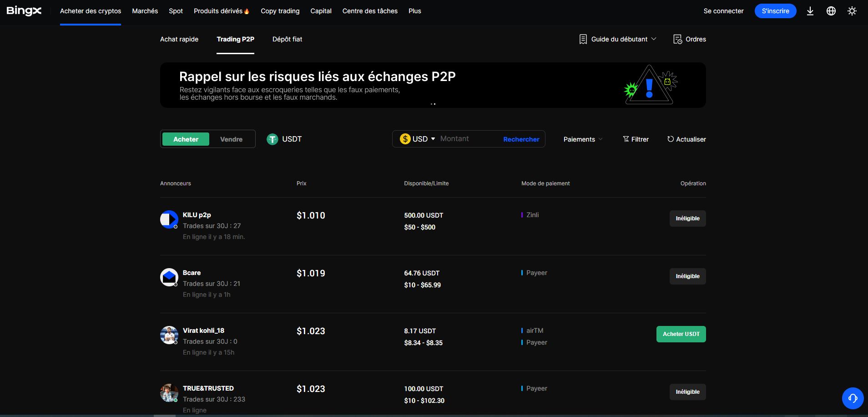Click Inéligible button for TRUE&TRUSTED
Screen dimensions: 868x417
point(688,392)
